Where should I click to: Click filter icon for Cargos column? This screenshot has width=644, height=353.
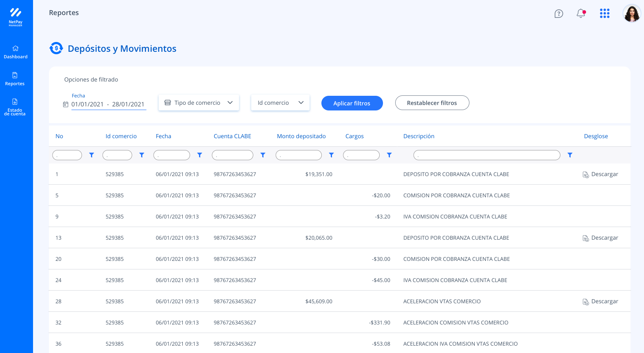click(389, 155)
